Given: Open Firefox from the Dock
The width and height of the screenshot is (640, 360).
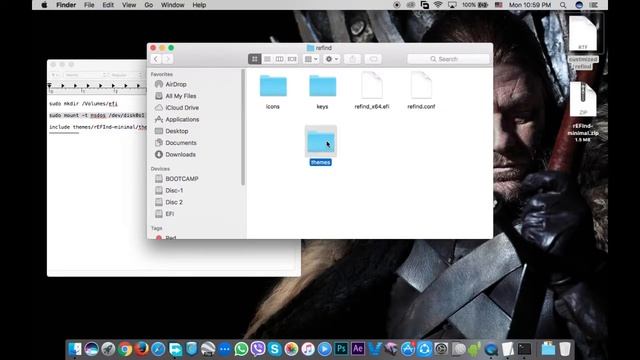Looking at the screenshot, I should pos(142,349).
